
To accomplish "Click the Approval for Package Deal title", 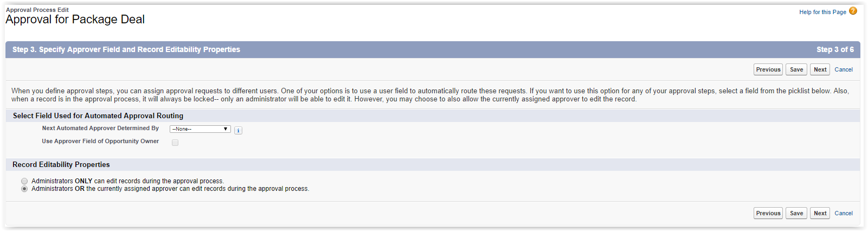I will click(x=75, y=20).
